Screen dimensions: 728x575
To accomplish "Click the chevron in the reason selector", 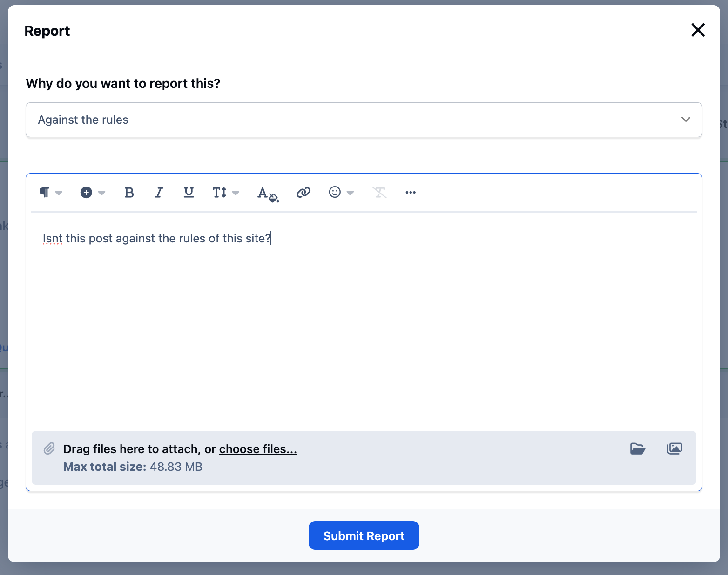I will (686, 120).
